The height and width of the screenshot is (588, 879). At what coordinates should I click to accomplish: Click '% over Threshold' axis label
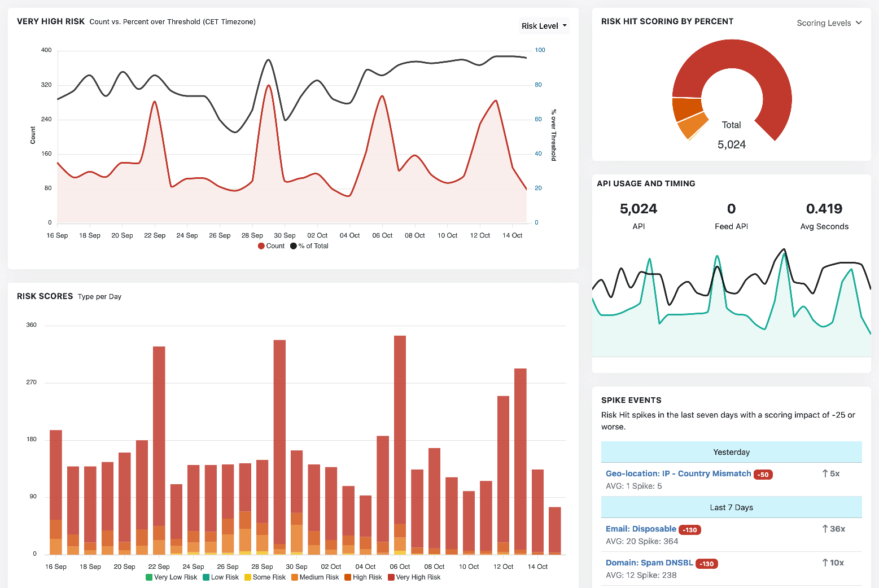pos(554,135)
